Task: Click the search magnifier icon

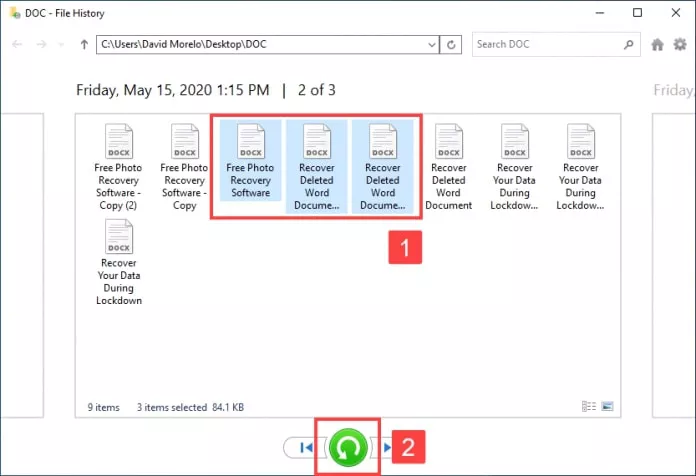Action: coord(629,44)
